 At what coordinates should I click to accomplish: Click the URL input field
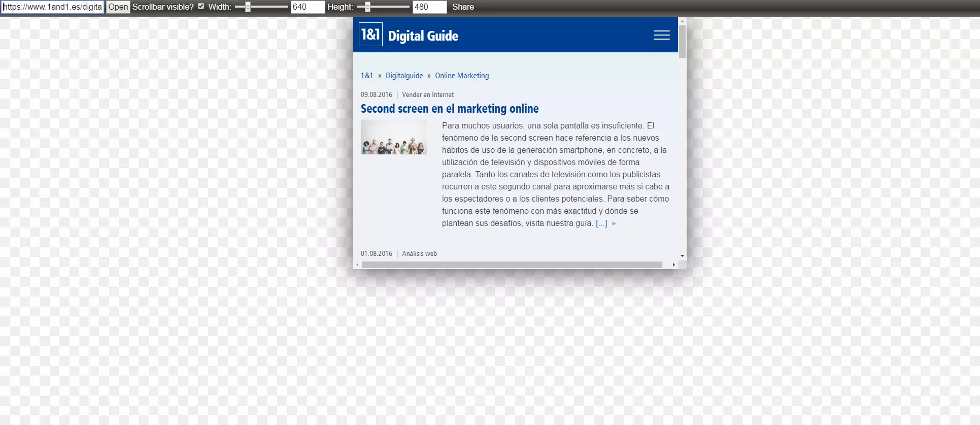click(x=53, y=7)
